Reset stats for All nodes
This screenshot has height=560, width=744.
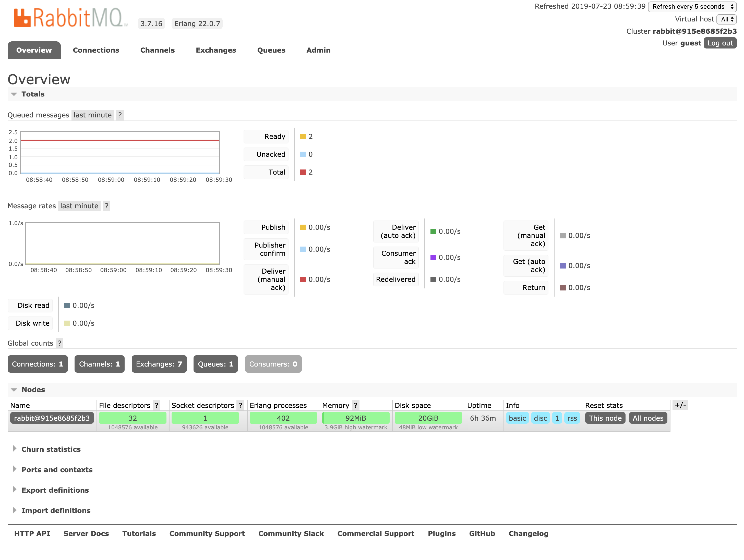(x=648, y=418)
